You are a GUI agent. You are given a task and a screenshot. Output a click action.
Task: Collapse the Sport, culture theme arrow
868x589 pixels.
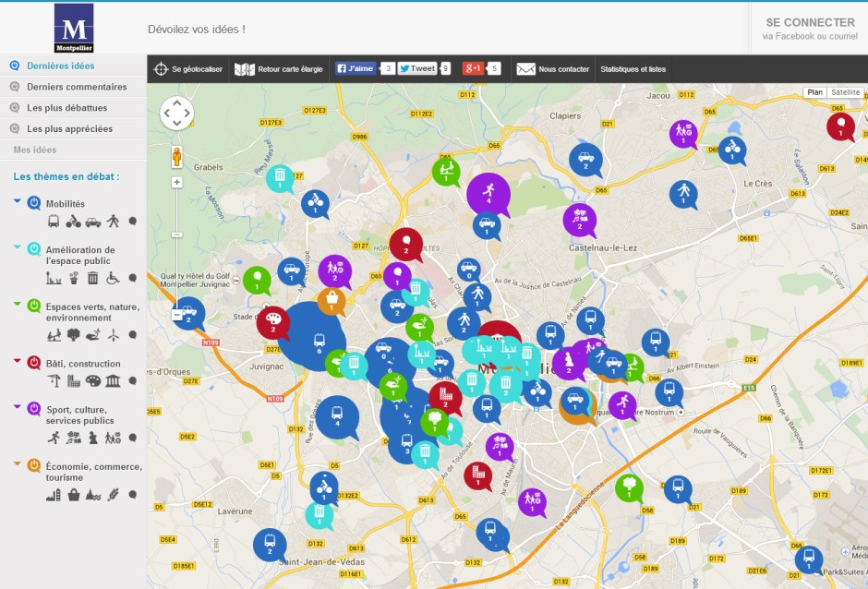(x=18, y=405)
